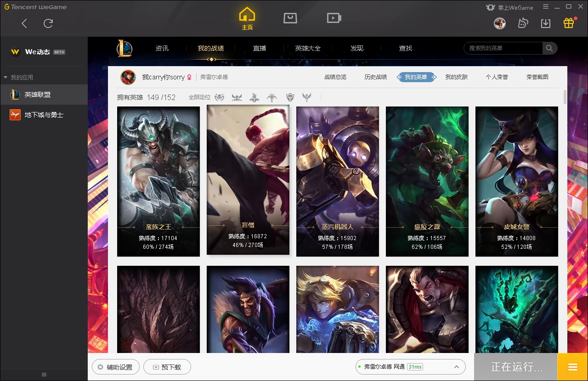
Task: Switch to 历史战绩 sub-tab
Action: click(x=376, y=77)
